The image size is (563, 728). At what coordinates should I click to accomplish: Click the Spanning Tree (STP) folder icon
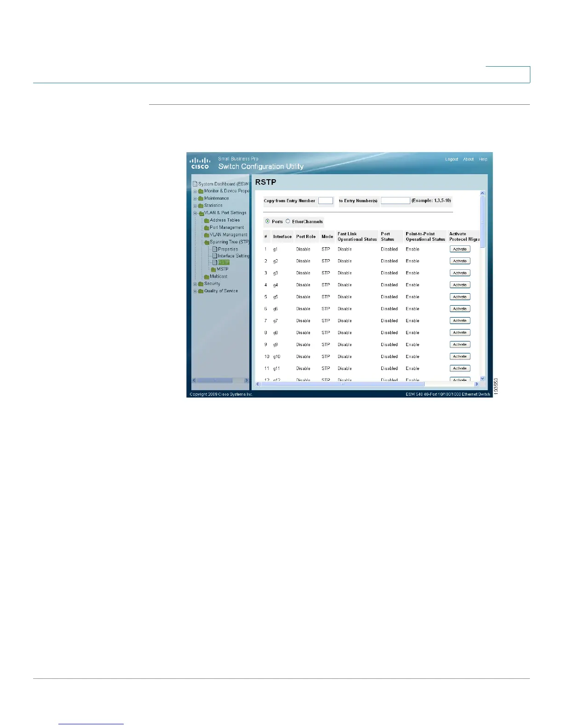(x=207, y=242)
